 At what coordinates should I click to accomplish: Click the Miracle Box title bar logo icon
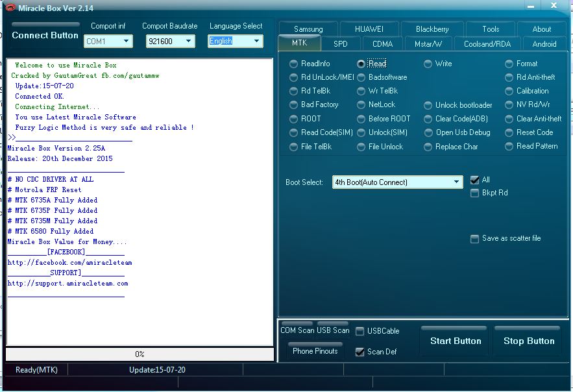(x=10, y=7)
